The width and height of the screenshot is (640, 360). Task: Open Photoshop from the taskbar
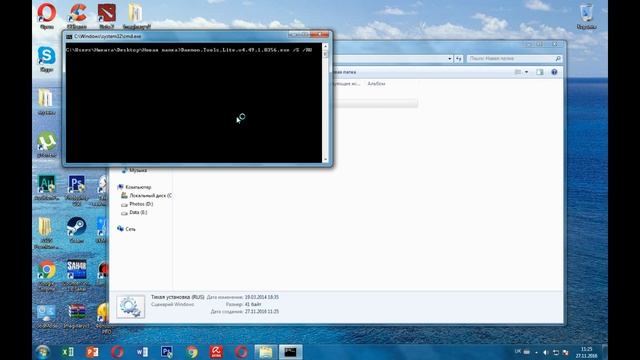click(167, 351)
